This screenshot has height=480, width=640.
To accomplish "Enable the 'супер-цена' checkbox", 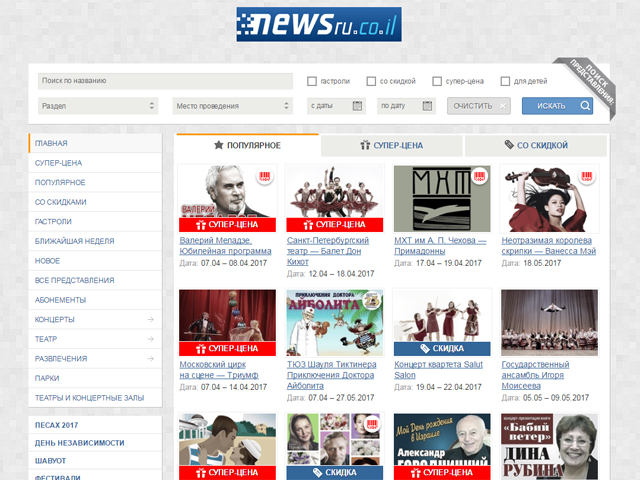I will [x=437, y=81].
